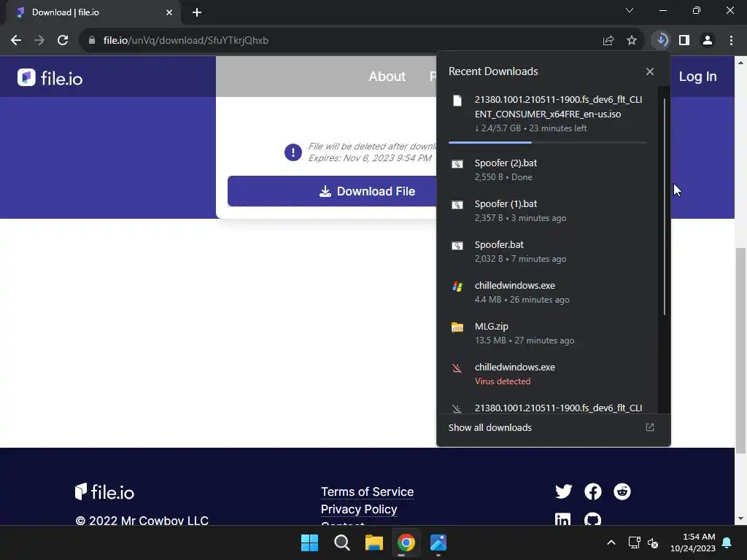
Task: Click the muted volume tray icon
Action: pos(653,542)
